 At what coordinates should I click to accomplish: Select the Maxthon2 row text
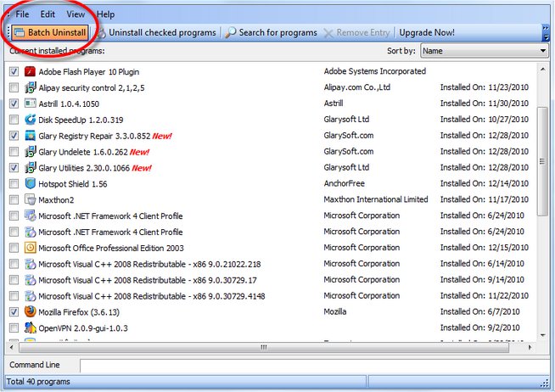tap(56, 200)
